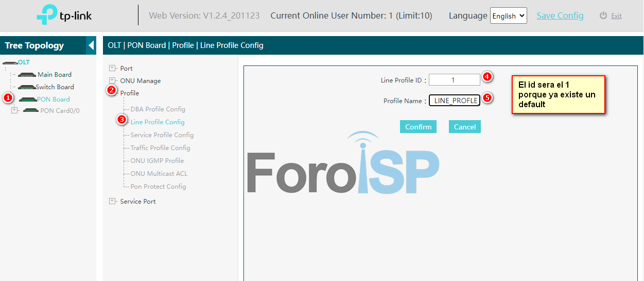The height and width of the screenshot is (281, 644).
Task: Click the Switch Board device icon
Action: [x=26, y=87]
